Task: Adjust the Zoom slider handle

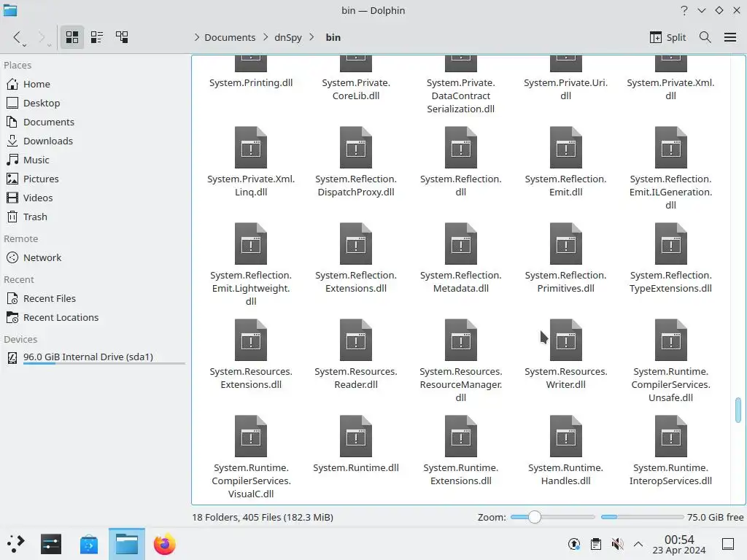Action: click(535, 517)
